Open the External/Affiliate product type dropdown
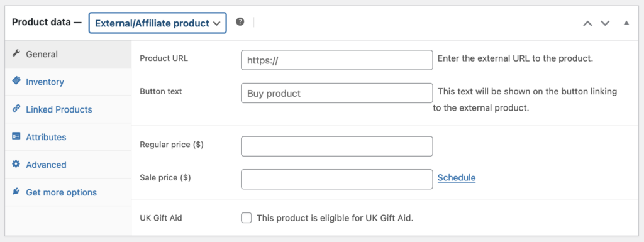This screenshot has width=644, height=242. click(158, 23)
